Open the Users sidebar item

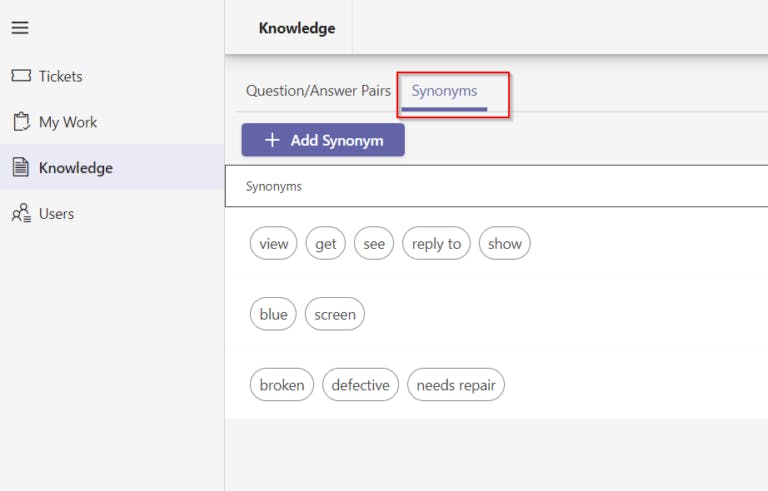click(x=56, y=214)
